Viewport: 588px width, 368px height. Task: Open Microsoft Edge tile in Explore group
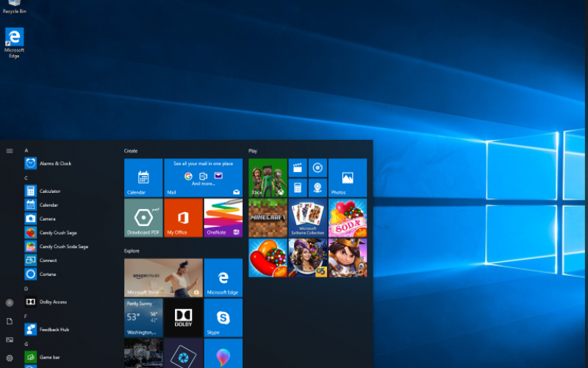pos(223,277)
